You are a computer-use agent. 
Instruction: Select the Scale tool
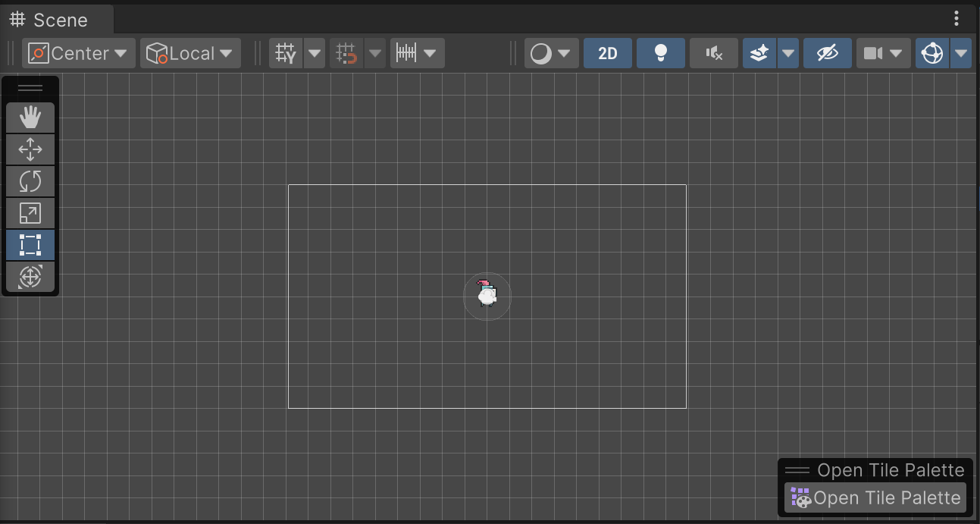point(30,213)
